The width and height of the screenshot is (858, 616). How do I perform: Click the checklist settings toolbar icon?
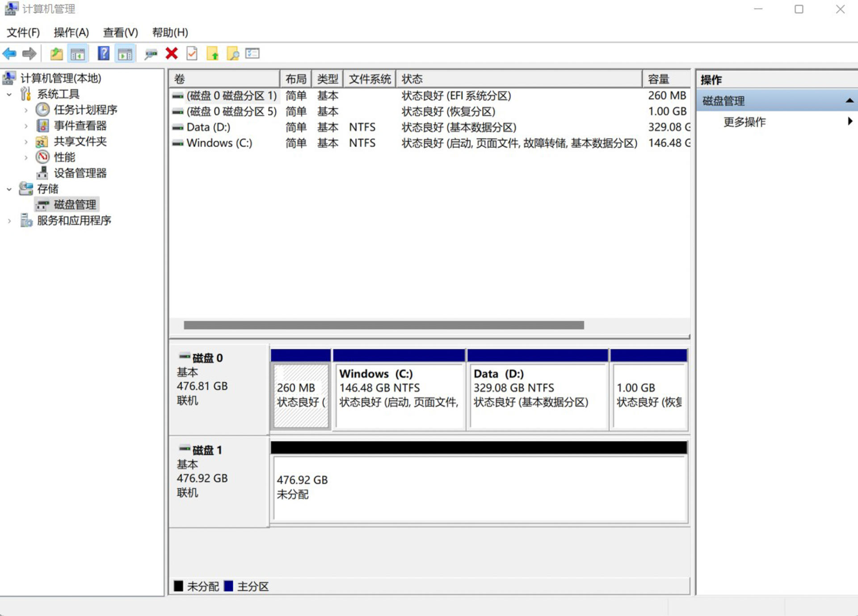[x=252, y=54]
